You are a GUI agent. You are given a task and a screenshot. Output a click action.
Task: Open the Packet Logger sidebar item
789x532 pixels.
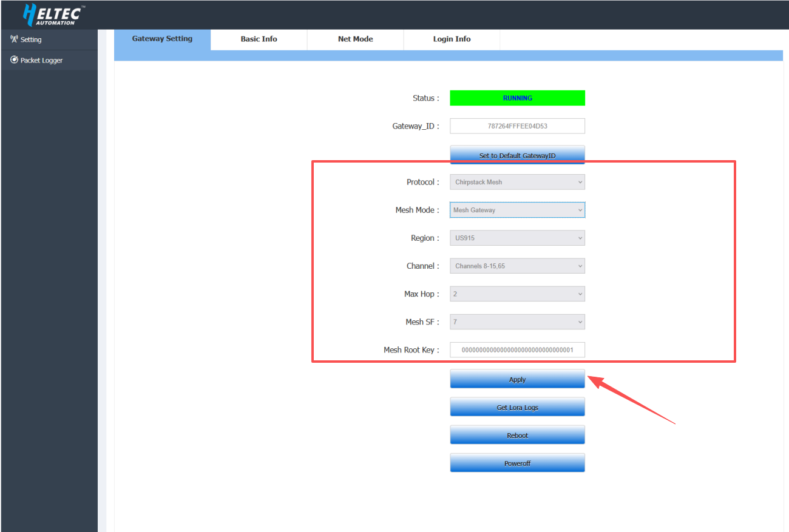[x=41, y=61]
